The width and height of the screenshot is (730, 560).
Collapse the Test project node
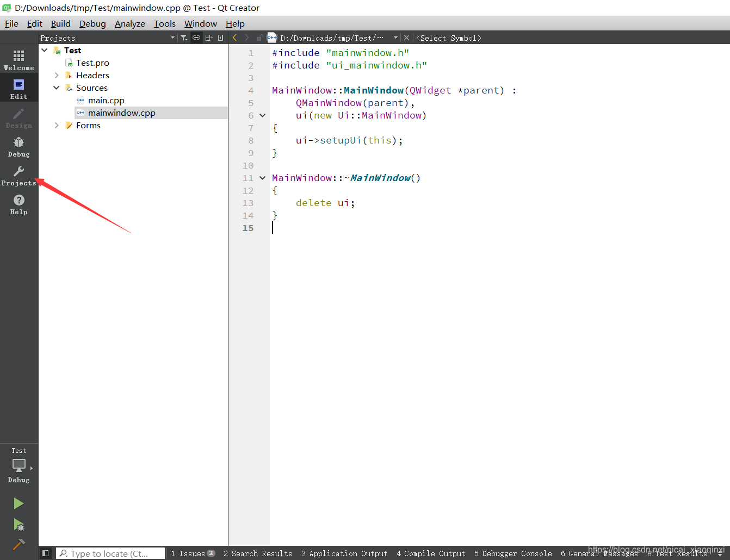click(45, 50)
